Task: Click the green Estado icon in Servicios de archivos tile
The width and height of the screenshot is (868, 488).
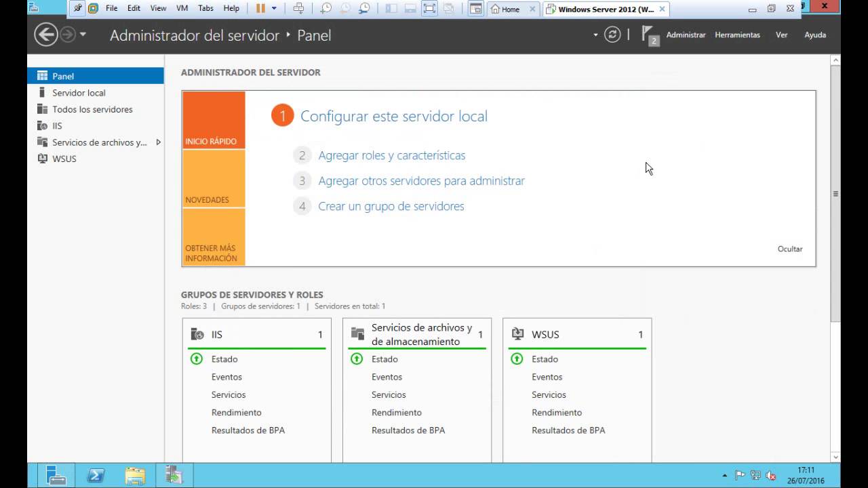Action: [357, 359]
